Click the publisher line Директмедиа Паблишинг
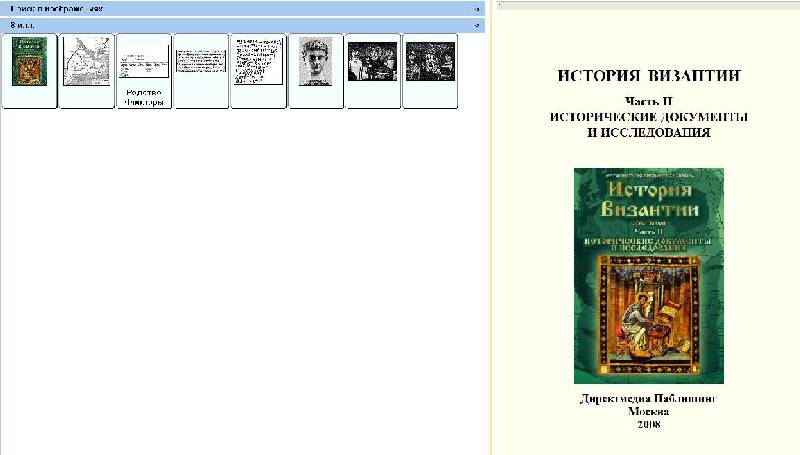Screen dimensions: 800x455 pyautogui.click(x=648, y=398)
